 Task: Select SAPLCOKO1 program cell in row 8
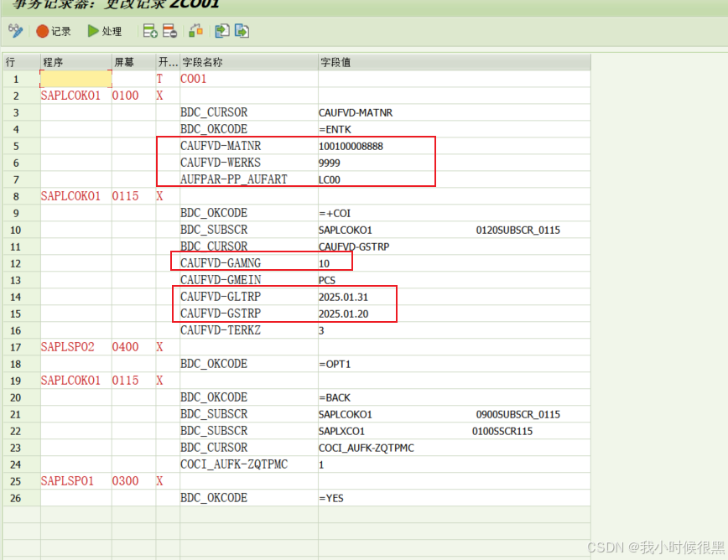[x=70, y=196]
